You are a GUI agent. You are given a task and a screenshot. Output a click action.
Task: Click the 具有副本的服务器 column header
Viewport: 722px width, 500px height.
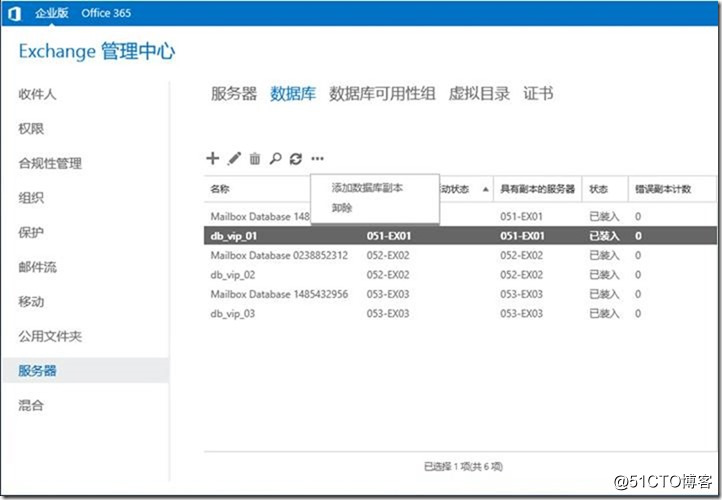coord(537,189)
